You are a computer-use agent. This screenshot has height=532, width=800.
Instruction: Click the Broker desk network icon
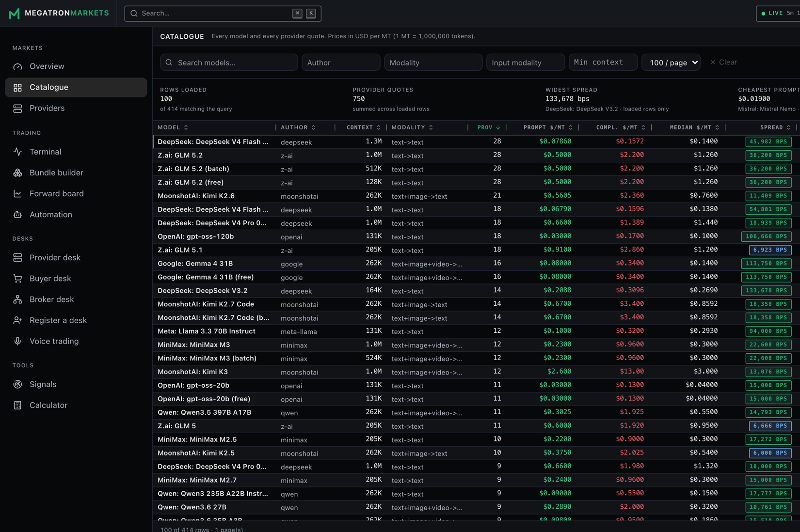click(17, 299)
